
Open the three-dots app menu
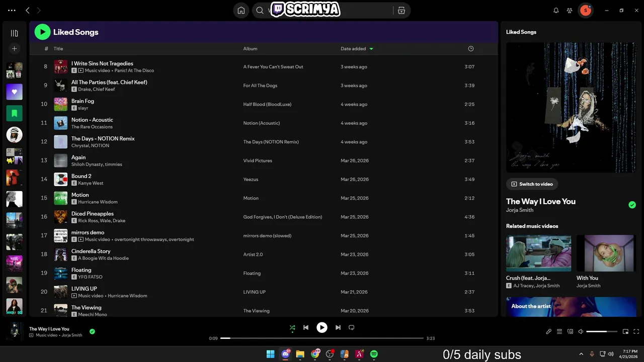[12, 10]
